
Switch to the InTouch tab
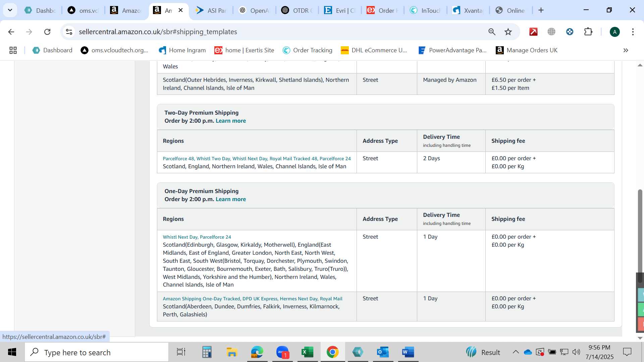click(425, 10)
